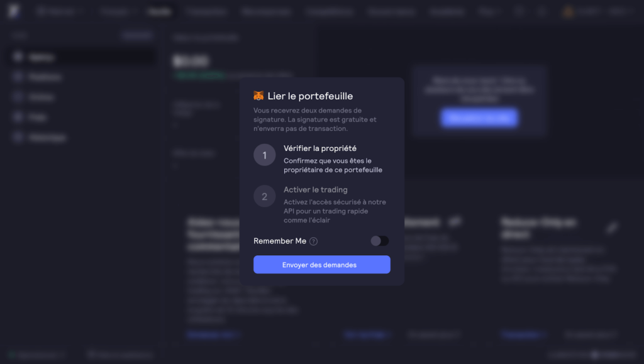Click the API trading rapide description text

[335, 211]
